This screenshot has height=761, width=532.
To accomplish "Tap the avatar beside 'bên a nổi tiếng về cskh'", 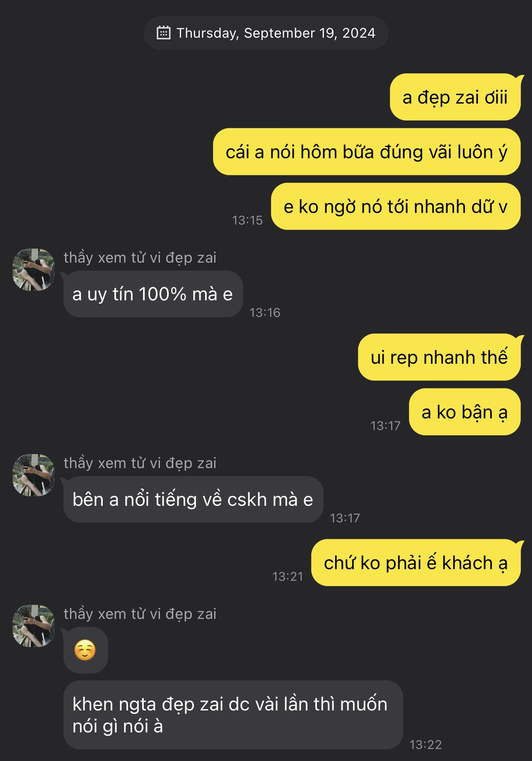I will pyautogui.click(x=34, y=475).
